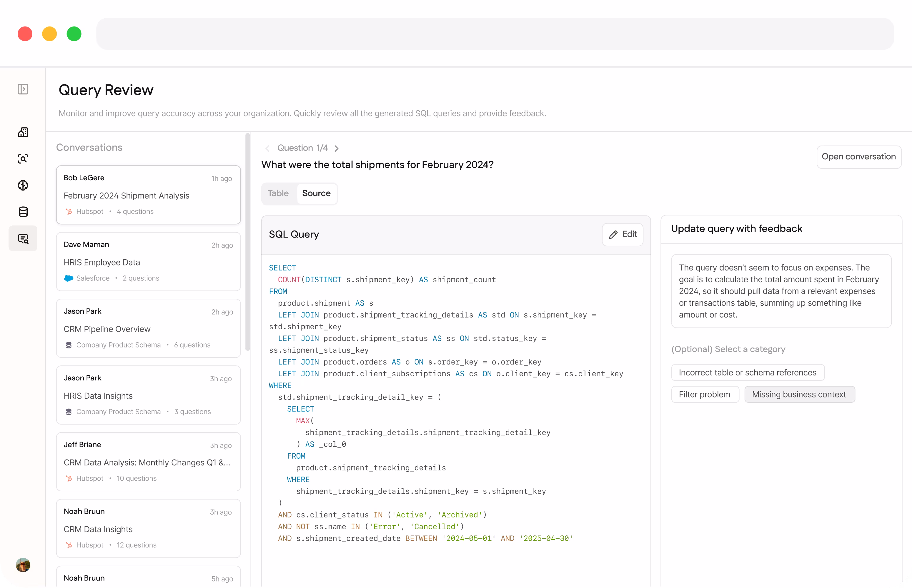
Task: Click the cs.client_status IN line in the query
Action: click(x=382, y=515)
